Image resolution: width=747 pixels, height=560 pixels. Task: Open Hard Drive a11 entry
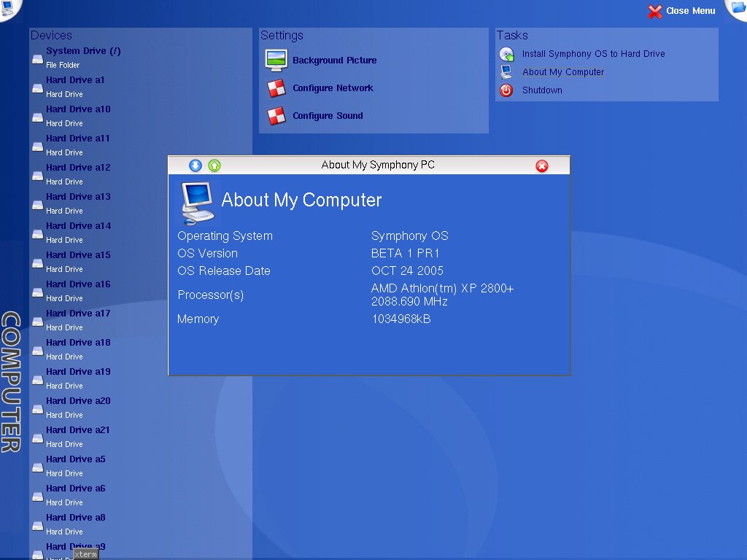tap(77, 138)
